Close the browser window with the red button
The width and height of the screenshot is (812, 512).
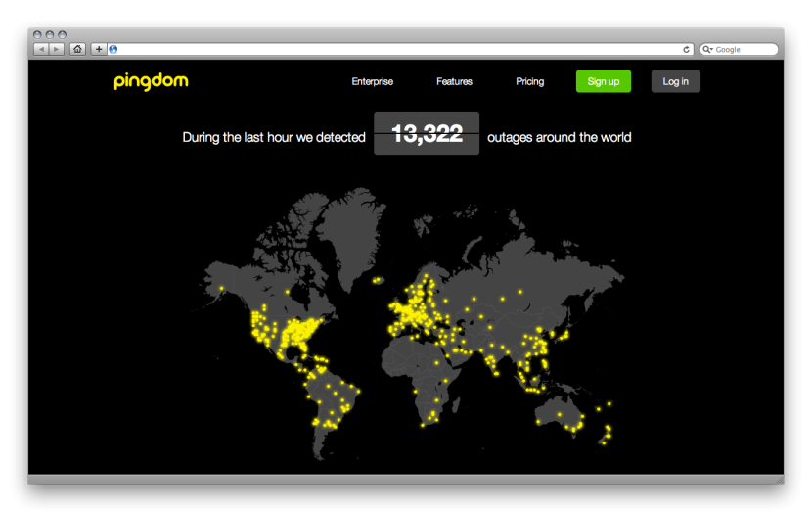(x=36, y=35)
